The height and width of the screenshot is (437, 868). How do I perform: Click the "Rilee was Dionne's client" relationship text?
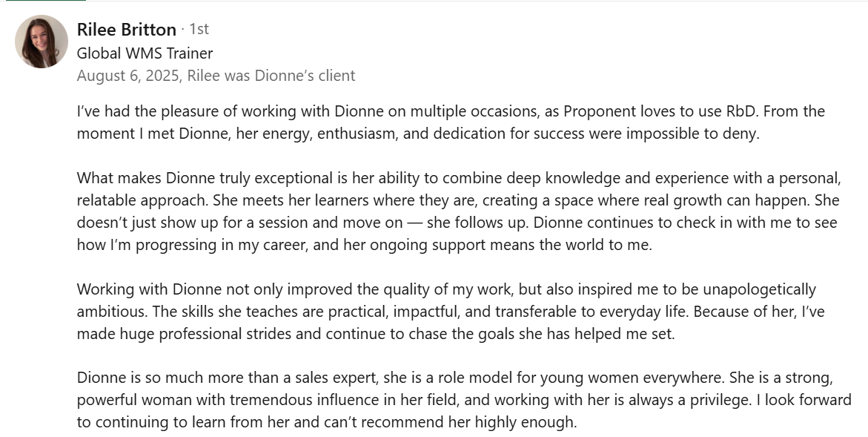click(271, 76)
